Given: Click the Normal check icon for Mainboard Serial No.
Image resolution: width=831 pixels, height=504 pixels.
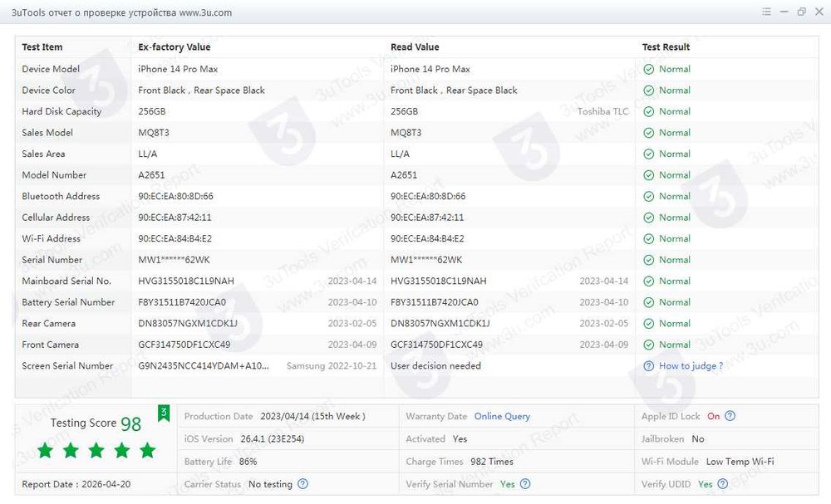Looking at the screenshot, I should (649, 281).
